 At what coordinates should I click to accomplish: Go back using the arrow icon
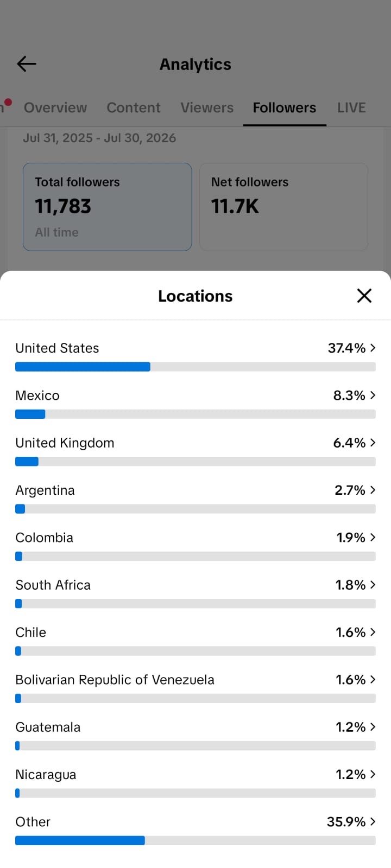[26, 64]
